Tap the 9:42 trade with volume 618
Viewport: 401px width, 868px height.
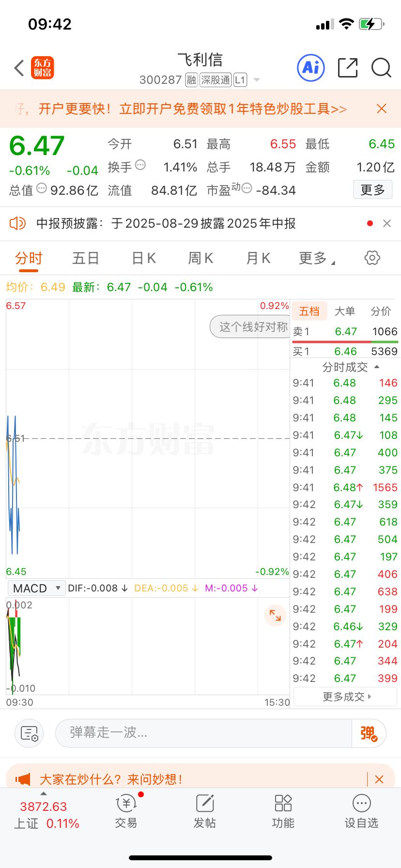[345, 522]
